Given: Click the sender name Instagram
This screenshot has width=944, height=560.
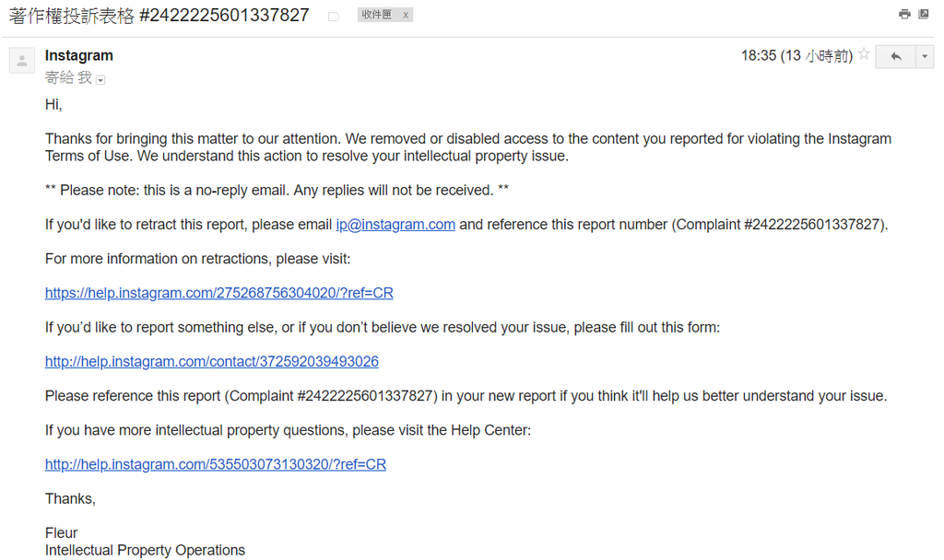Looking at the screenshot, I should [79, 55].
